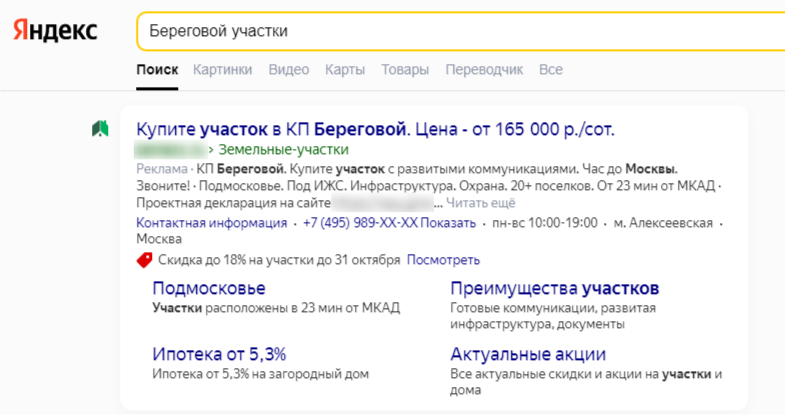Image resolution: width=785 pixels, height=415 pixels.
Task: Open the Ипотека от 5,3% sitelink
Action: tap(219, 354)
